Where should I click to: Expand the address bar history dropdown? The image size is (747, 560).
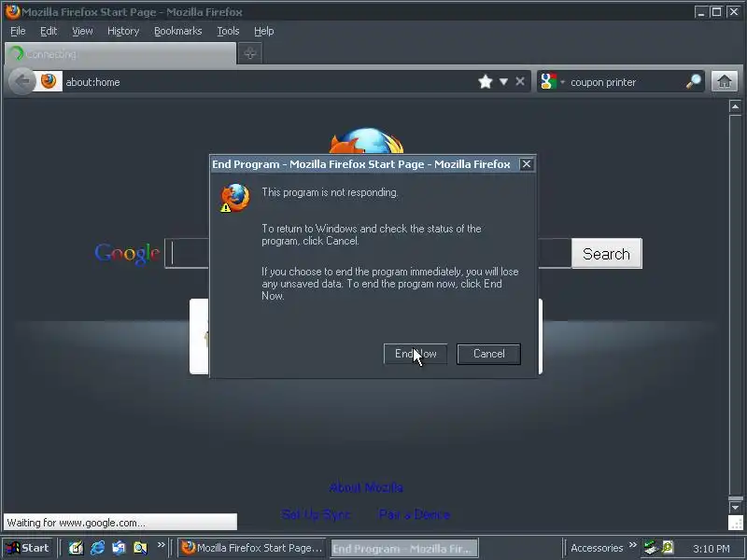[503, 82]
